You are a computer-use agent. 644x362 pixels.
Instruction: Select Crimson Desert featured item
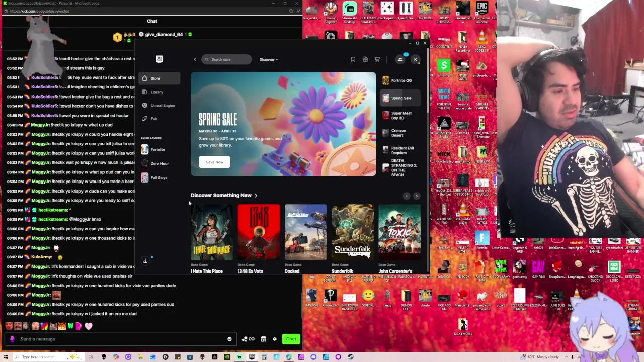click(x=401, y=133)
